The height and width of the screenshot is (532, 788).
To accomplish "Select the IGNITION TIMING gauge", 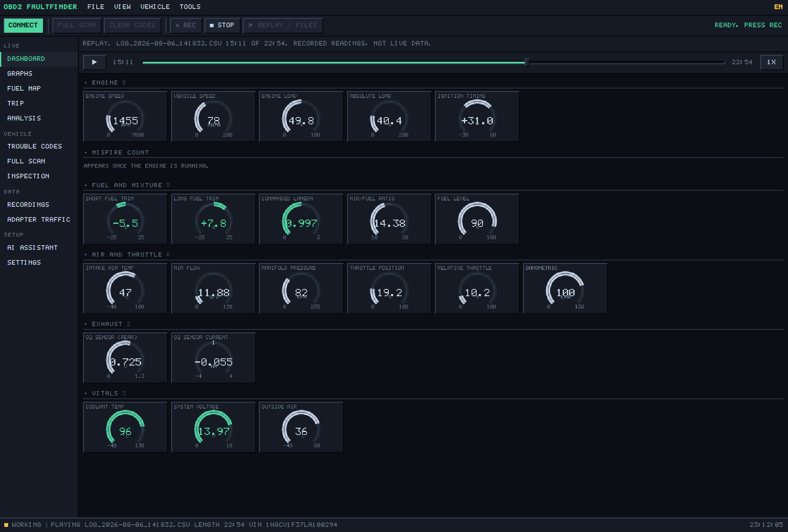I will (477, 116).
